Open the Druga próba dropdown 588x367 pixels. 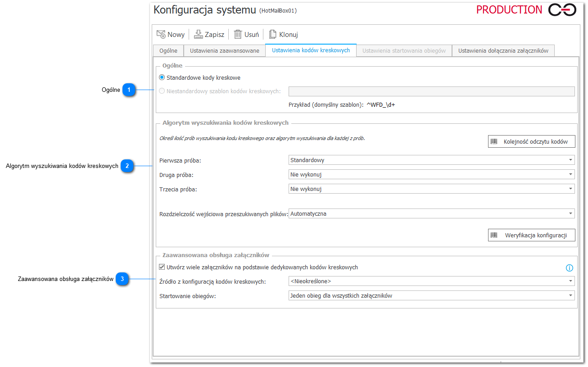coord(431,174)
